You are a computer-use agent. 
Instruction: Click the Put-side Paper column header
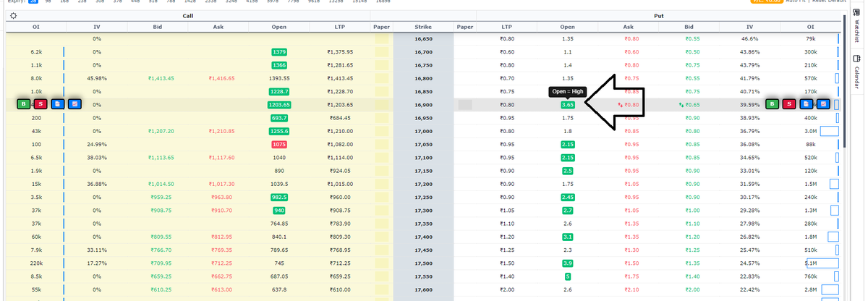tap(465, 27)
